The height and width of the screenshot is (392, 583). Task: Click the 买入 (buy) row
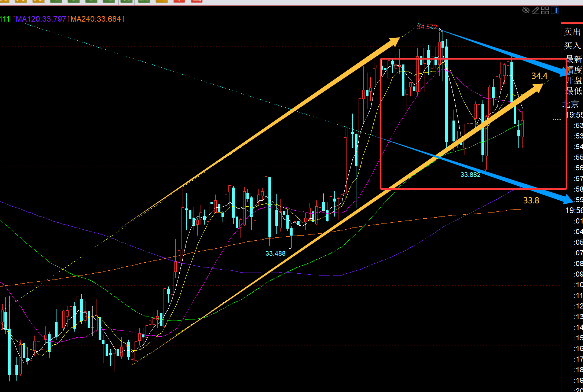[x=572, y=45]
